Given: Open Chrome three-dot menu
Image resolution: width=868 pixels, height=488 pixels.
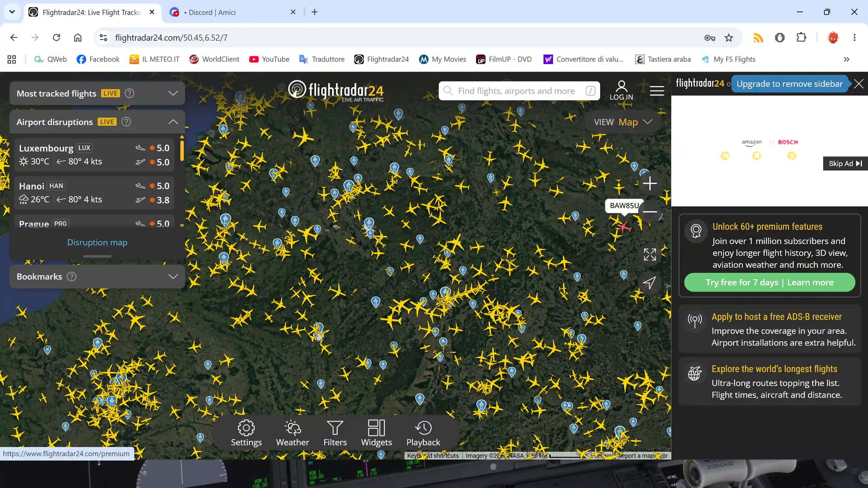Looking at the screenshot, I should tap(854, 38).
